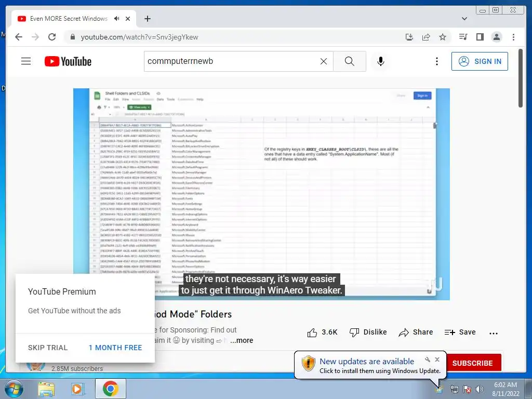Go to YouTube home via logo
This screenshot has width=532, height=399.
tap(68, 61)
